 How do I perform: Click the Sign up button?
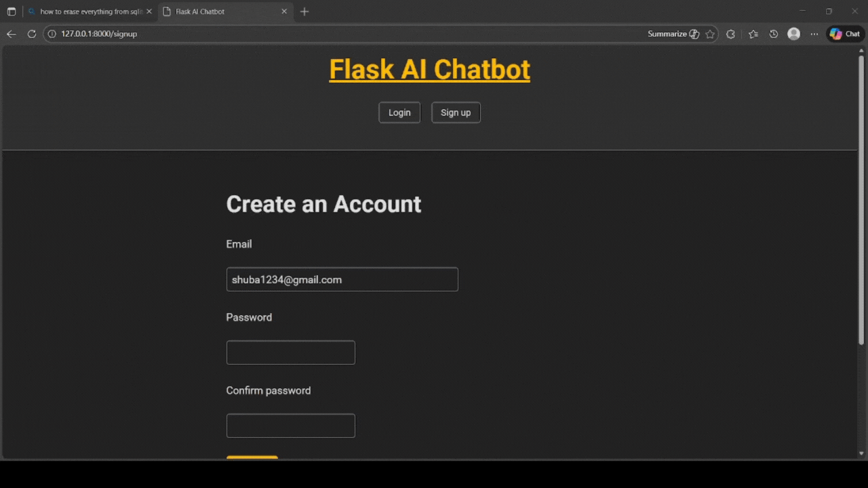pyautogui.click(x=456, y=112)
